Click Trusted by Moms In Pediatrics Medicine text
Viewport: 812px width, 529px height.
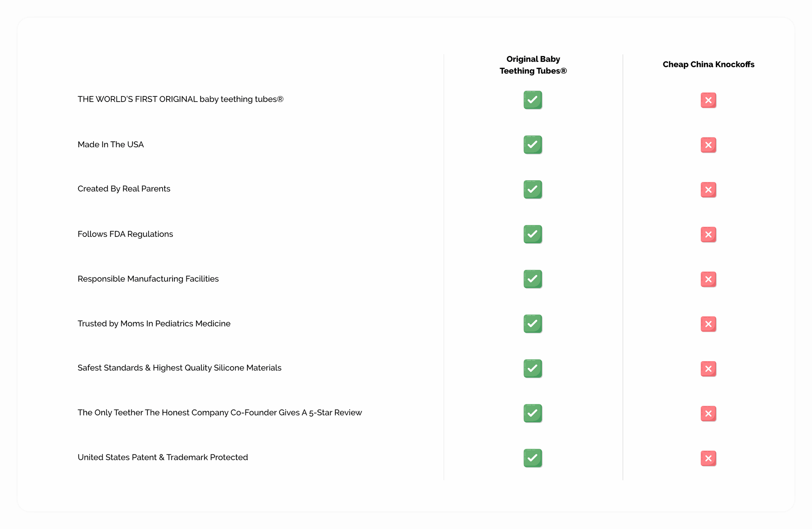[x=154, y=323]
